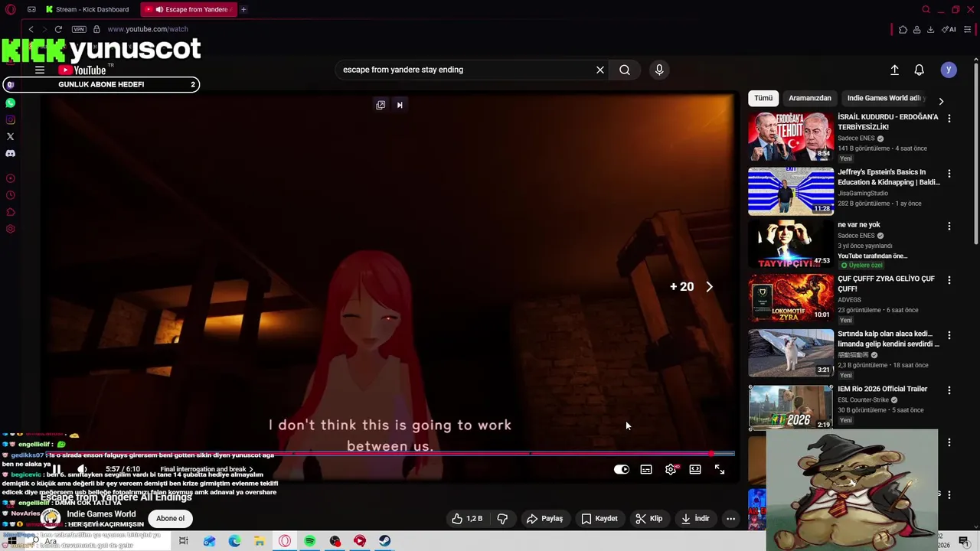The image size is (980, 551).
Task: Open options for IEM Rio 2026 trailer
Action: pyautogui.click(x=949, y=390)
